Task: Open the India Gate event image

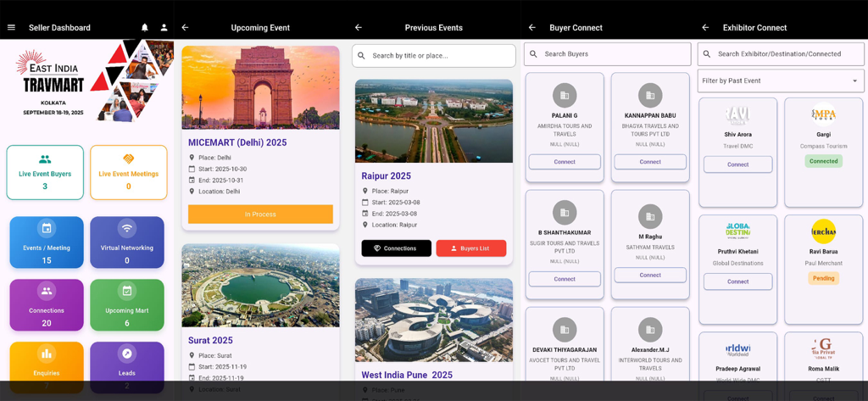Action: point(260,87)
